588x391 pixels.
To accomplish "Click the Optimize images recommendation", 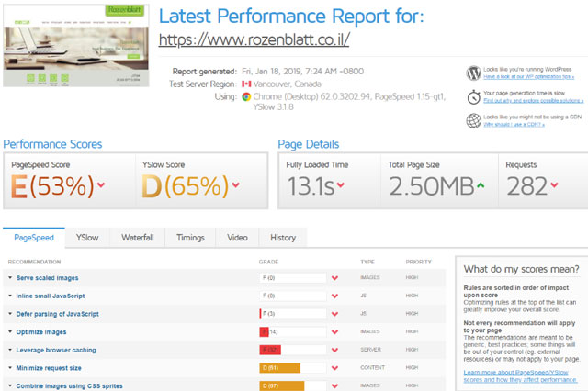I will (x=41, y=332).
